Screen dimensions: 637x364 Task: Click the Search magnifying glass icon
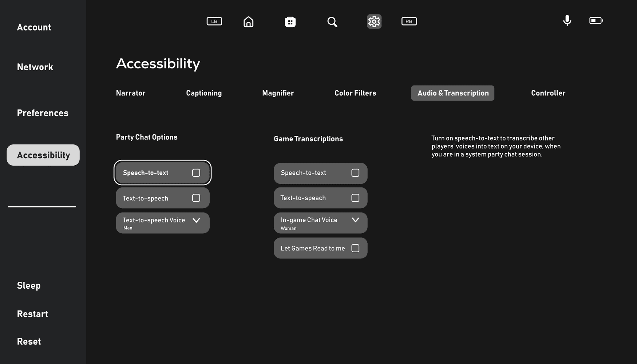[x=332, y=22]
